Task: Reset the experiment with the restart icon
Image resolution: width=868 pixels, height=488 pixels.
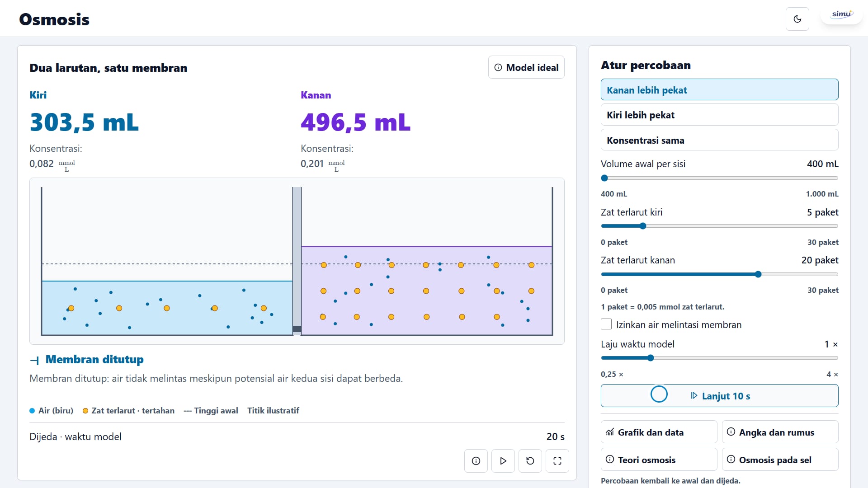Action: [530, 461]
